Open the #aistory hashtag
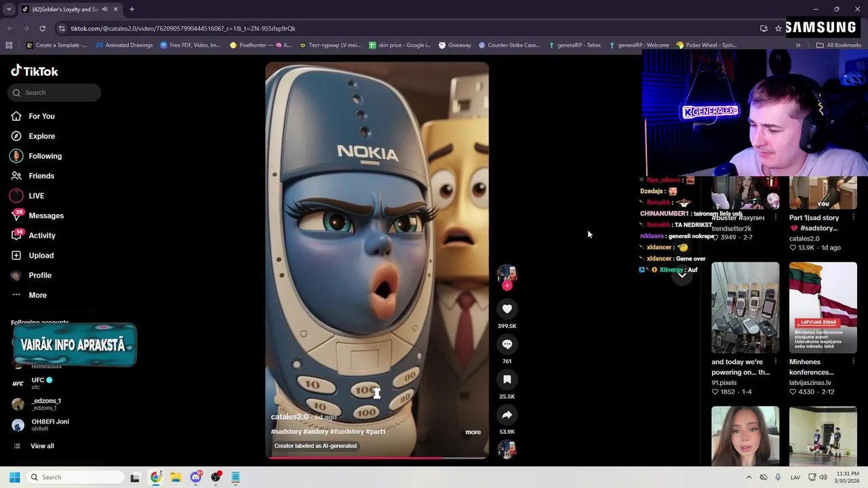This screenshot has width=868, height=488. pyautogui.click(x=315, y=432)
